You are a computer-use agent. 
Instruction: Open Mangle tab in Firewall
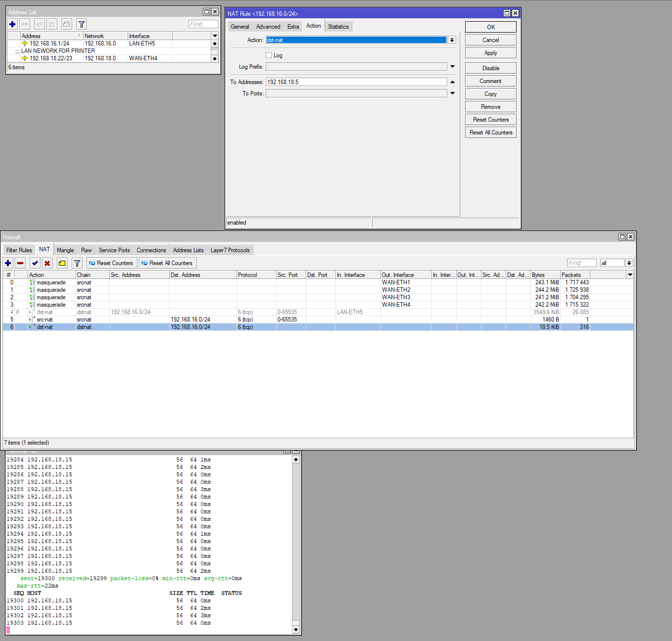pos(65,250)
